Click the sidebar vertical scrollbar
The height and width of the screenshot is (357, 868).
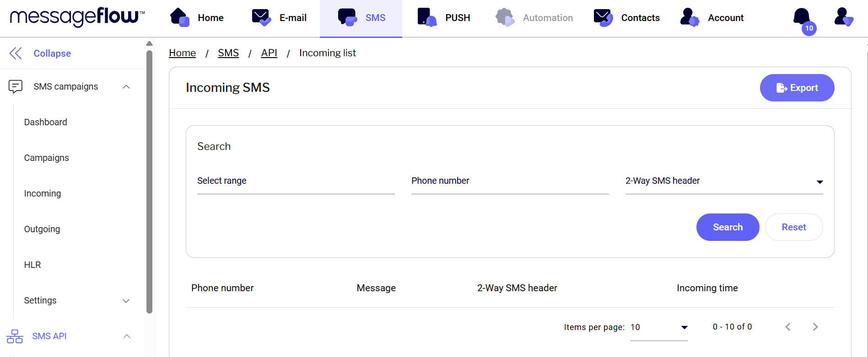(x=149, y=183)
